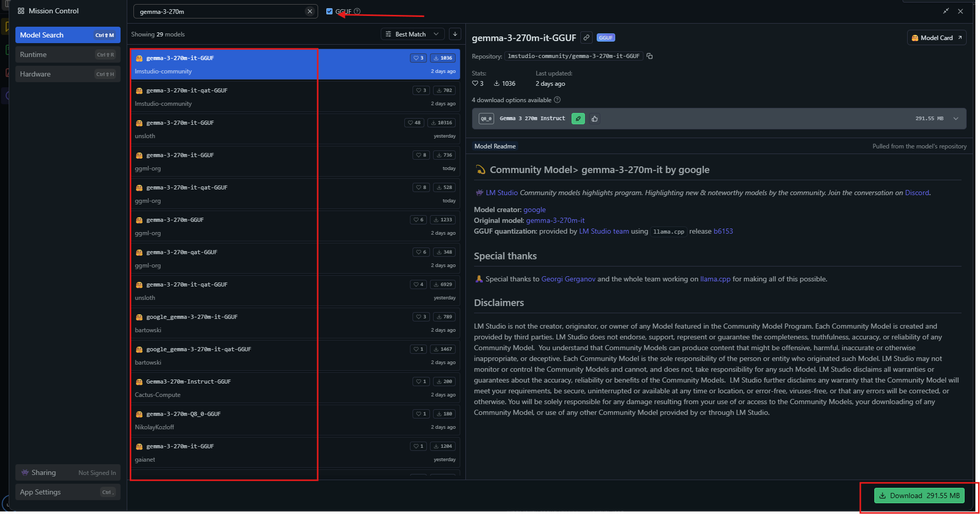Image resolution: width=980 pixels, height=514 pixels.
Task: Collapse the Mission Control window with arrows icon
Action: click(x=946, y=11)
